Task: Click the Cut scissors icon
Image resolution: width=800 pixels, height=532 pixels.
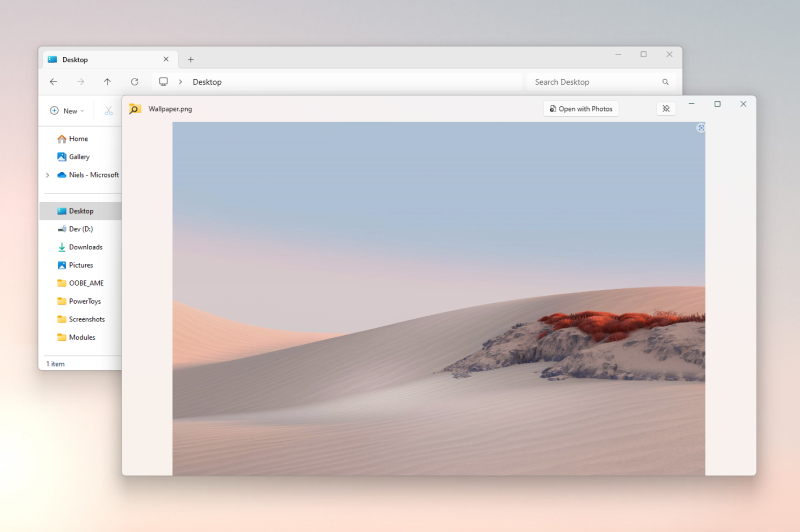Action: point(108,111)
